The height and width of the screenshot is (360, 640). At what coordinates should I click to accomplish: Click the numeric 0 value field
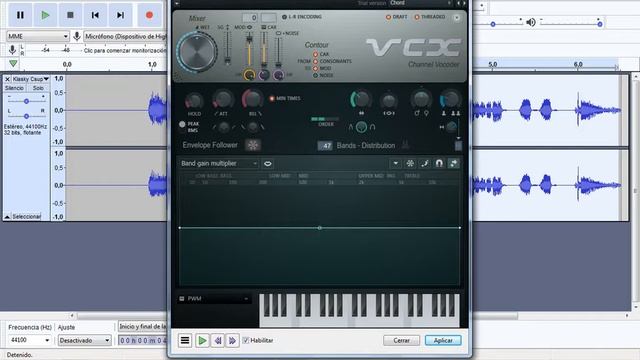(250, 18)
